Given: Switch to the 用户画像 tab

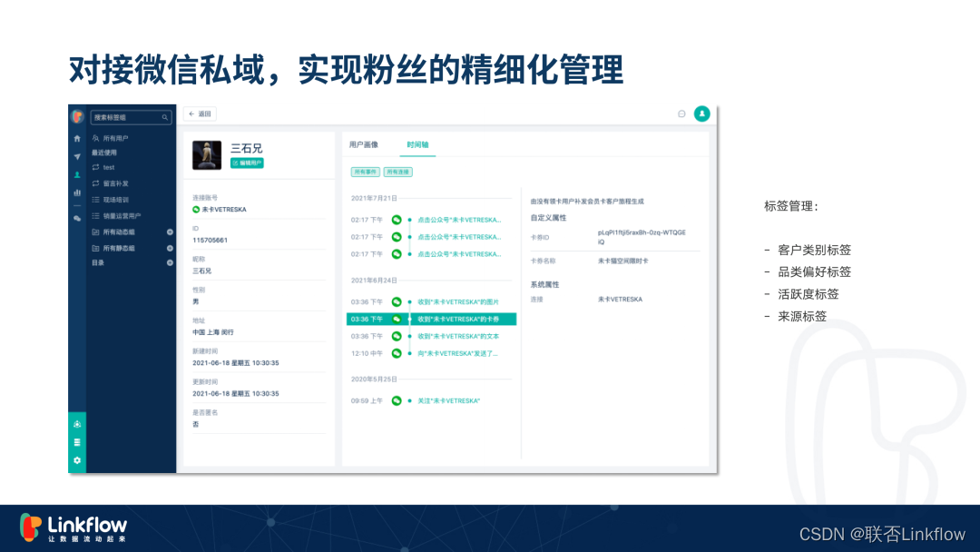Looking at the screenshot, I should coord(364,145).
